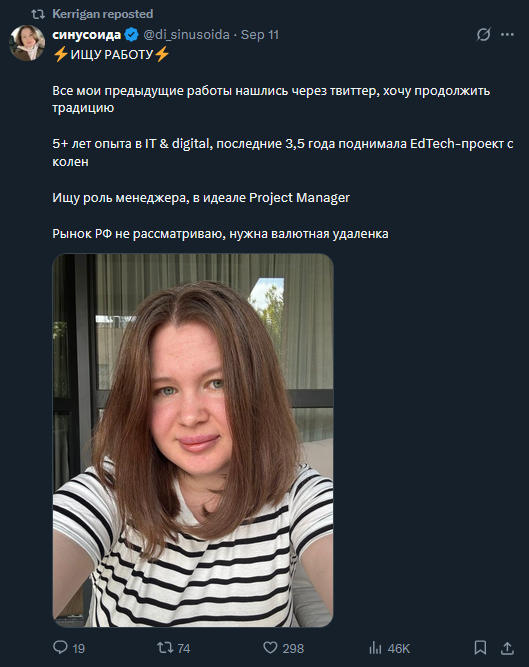Open the синусоида display name link
Image resolution: width=529 pixels, height=667 pixels.
87,34
